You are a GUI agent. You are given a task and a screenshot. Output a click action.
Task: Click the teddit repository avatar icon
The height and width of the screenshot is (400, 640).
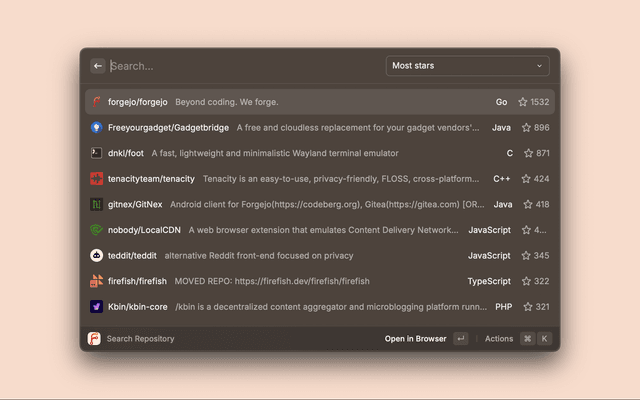[97, 255]
